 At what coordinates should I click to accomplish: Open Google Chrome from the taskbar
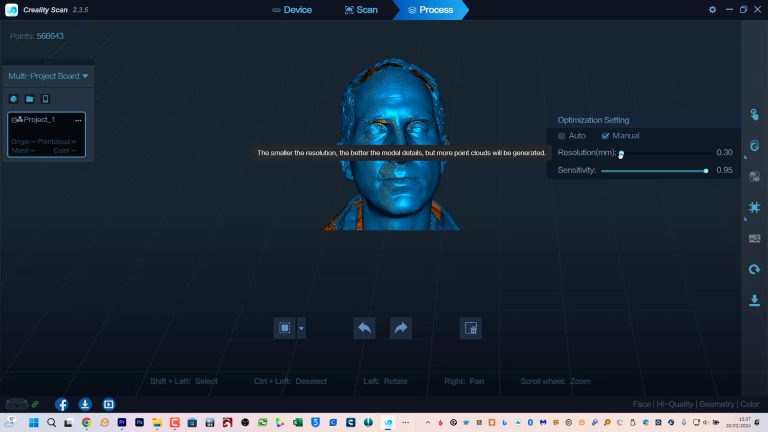pos(87,422)
